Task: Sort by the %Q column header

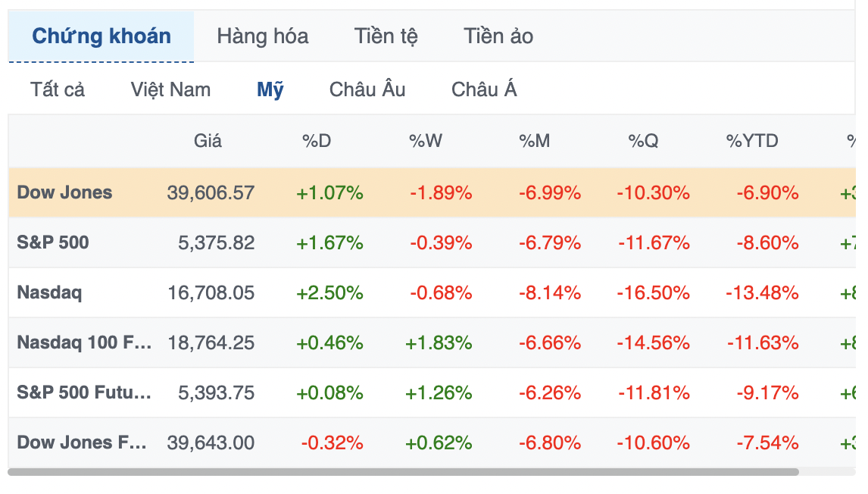Action: [643, 141]
